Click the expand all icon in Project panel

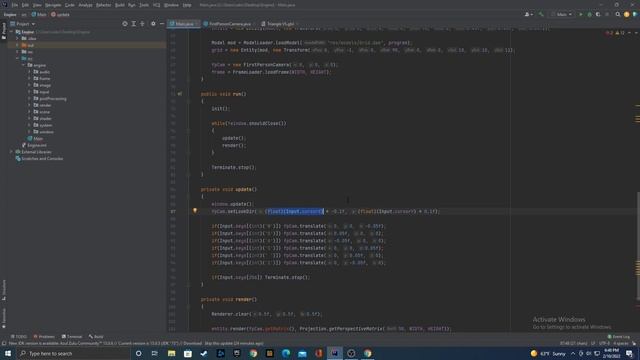tap(133, 24)
